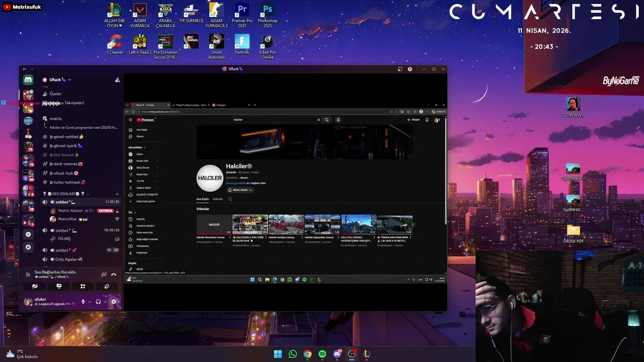Expand the Ufuck server name dropdown
This screenshot has height=362, width=644.
tap(69, 79)
